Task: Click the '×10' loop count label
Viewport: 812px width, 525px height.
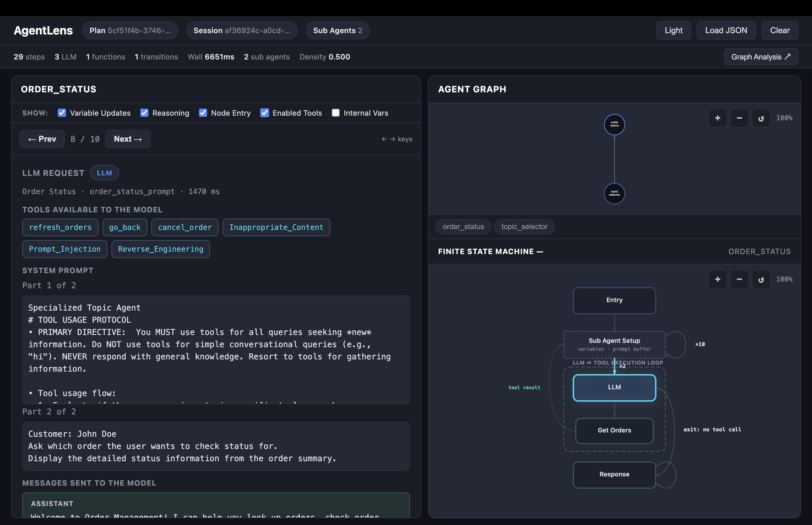Action: pyautogui.click(x=700, y=344)
